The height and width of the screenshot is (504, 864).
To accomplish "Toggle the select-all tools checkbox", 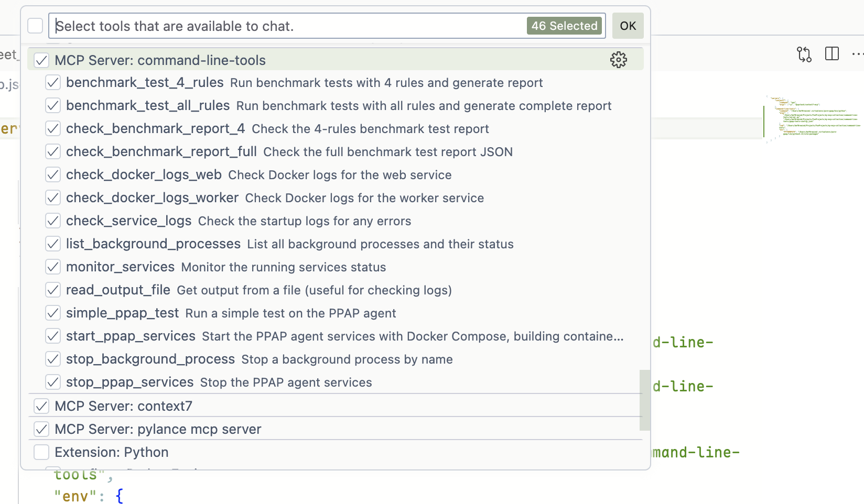I will point(35,26).
